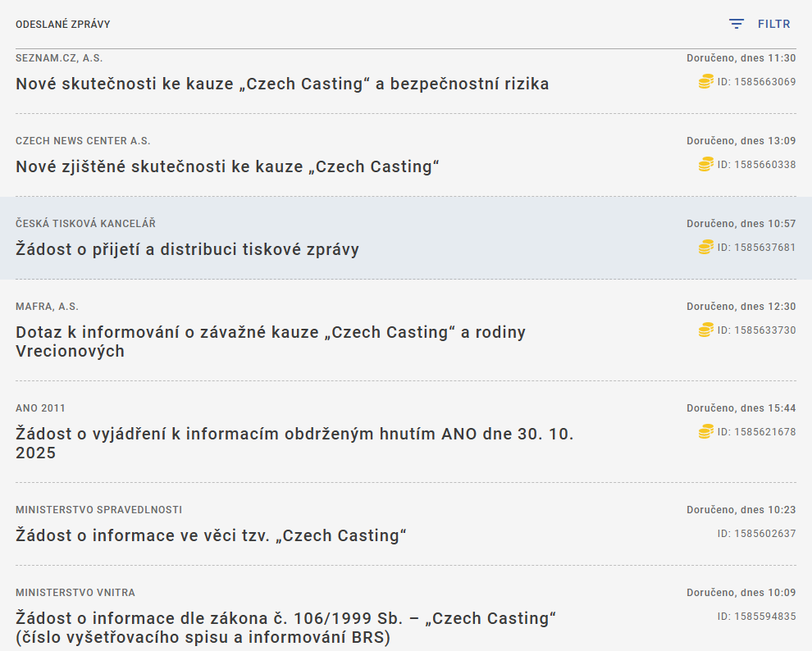Open message sent to Seznam.cz about bezpečnostní rizika
Viewport: 812px width, 651px height.
click(282, 84)
